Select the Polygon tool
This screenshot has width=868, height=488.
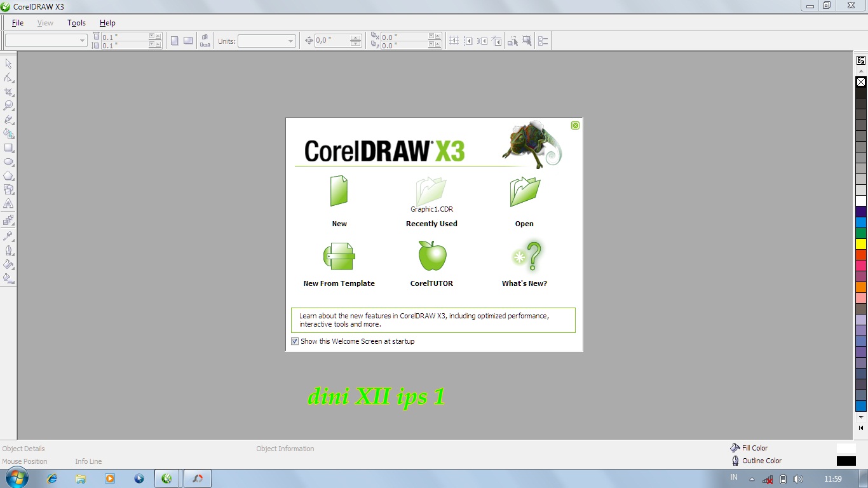tap(8, 175)
